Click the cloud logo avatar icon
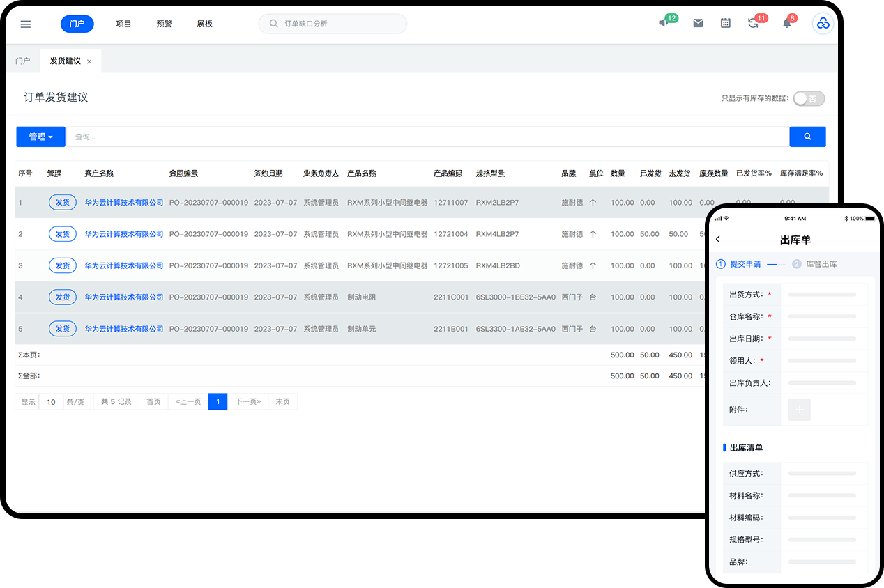Viewport: 884px width, 588px height. (x=823, y=24)
